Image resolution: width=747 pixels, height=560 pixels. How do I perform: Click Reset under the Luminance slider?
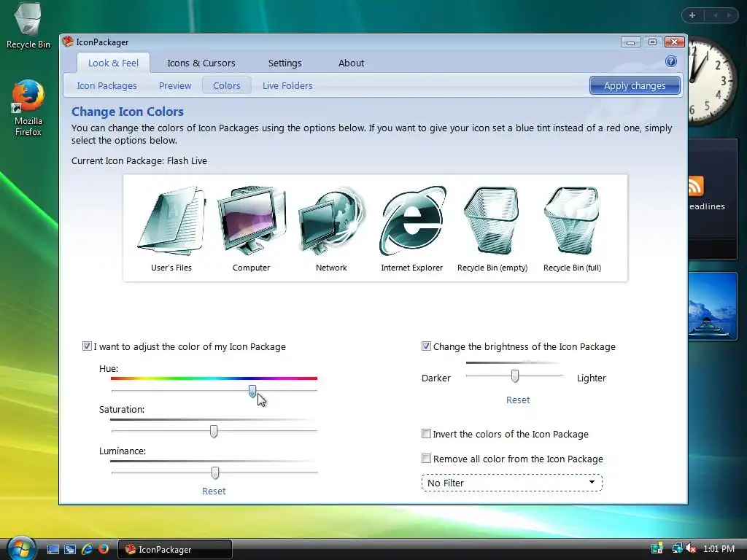(214, 491)
